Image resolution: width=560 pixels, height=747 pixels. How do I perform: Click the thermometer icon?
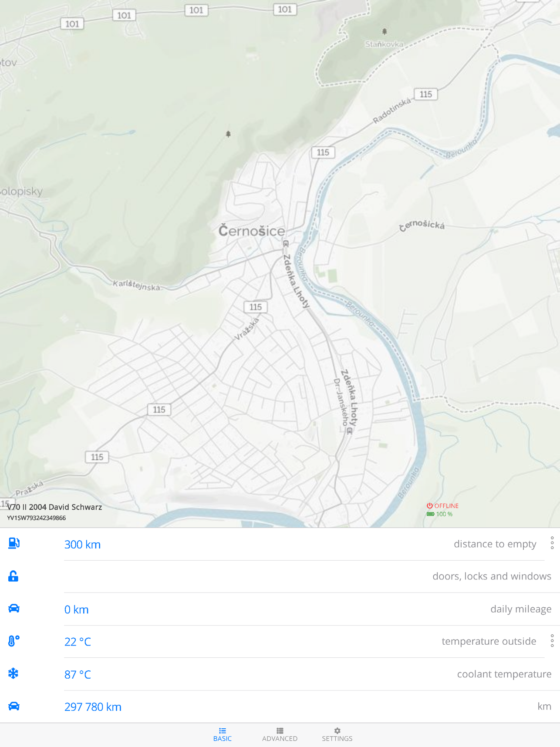click(13, 641)
